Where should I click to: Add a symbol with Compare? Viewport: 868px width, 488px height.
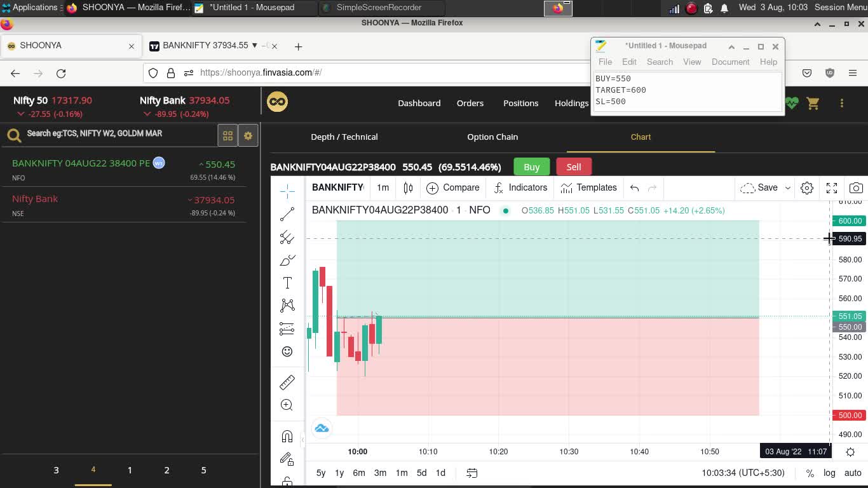point(453,187)
